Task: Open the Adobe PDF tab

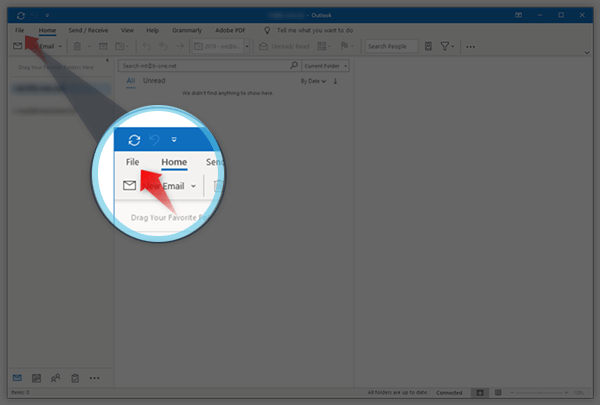Action: [x=230, y=30]
